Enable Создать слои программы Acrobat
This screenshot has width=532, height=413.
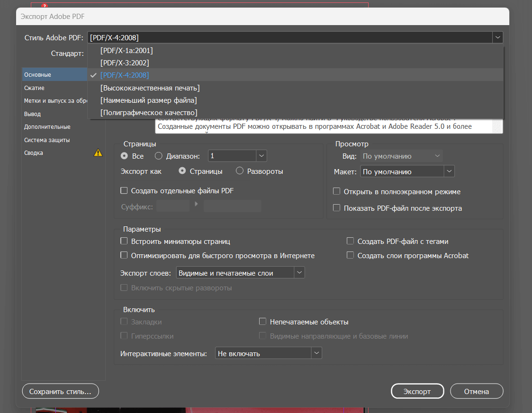pos(350,255)
